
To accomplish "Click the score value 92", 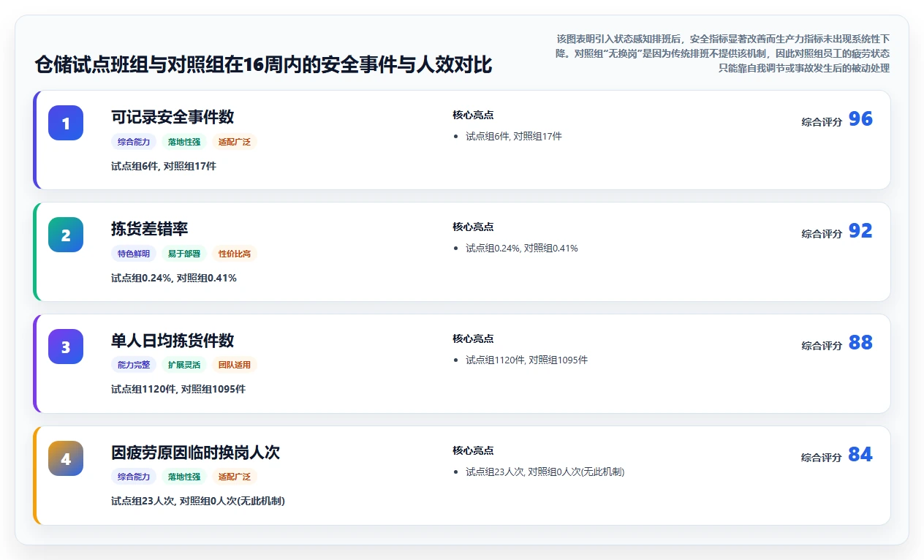I will 860,231.
